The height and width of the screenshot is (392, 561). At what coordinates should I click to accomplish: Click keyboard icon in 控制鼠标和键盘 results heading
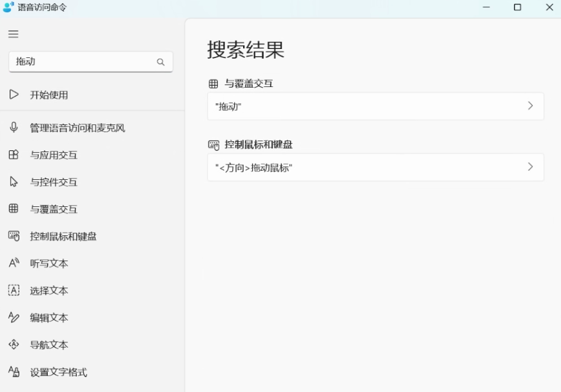213,145
